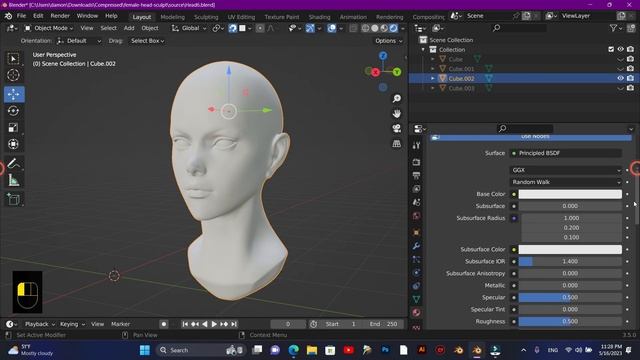Select the Move tool
The height and width of the screenshot is (360, 640).
pyautogui.click(x=14, y=94)
